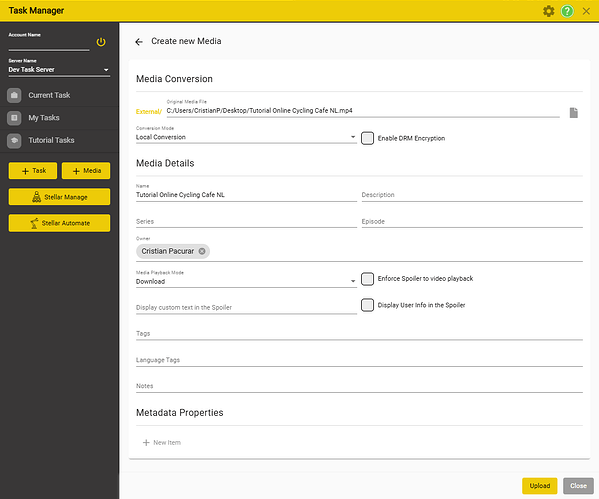The height and width of the screenshot is (499, 599).
Task: Open the Conversion Mode dropdown
Action: (x=246, y=137)
